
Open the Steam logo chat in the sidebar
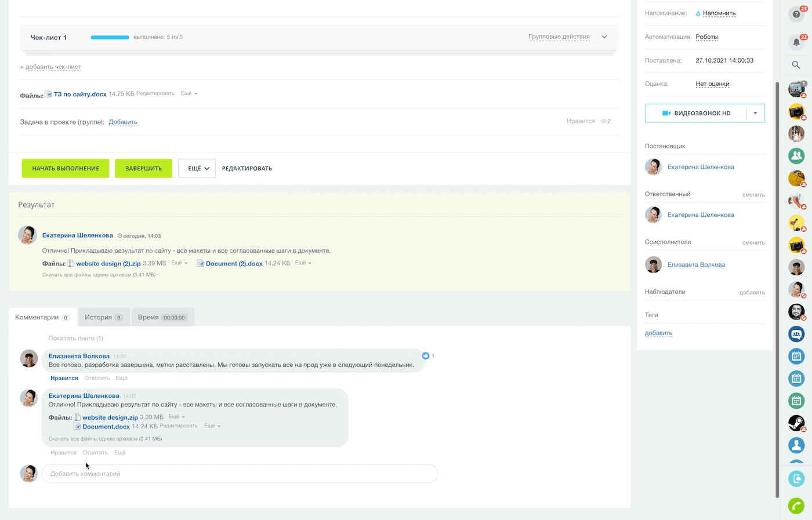796,423
